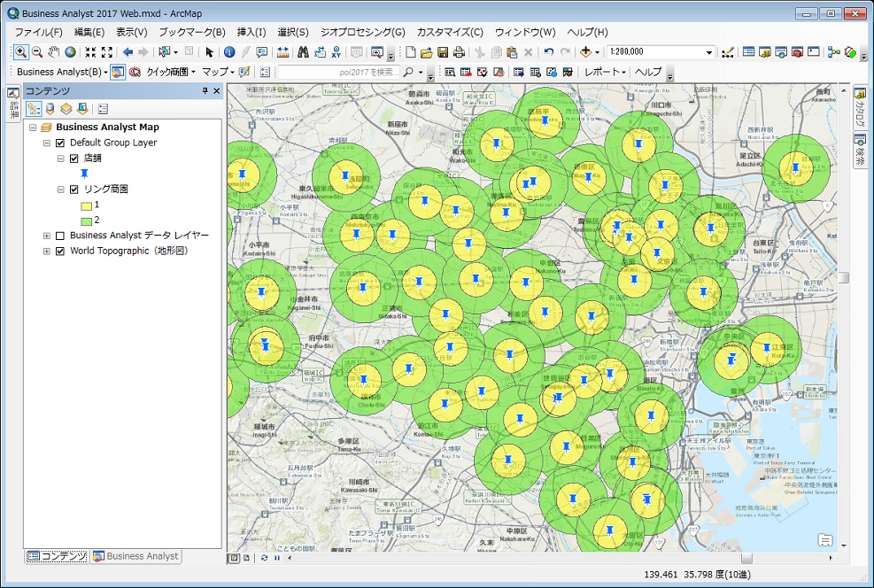Image resolution: width=874 pixels, height=588 pixels.
Task: Open the contents Options button
Action: pos(103,109)
